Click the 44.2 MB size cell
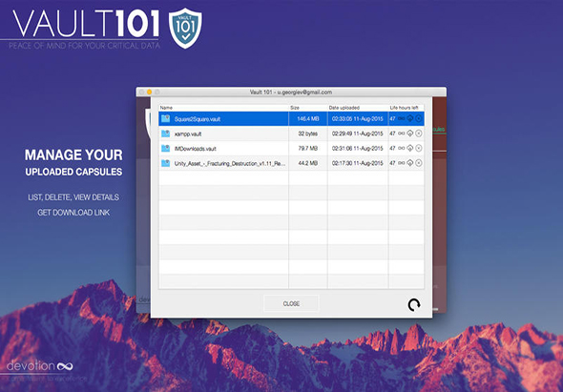The width and height of the screenshot is (563, 392). (307, 163)
